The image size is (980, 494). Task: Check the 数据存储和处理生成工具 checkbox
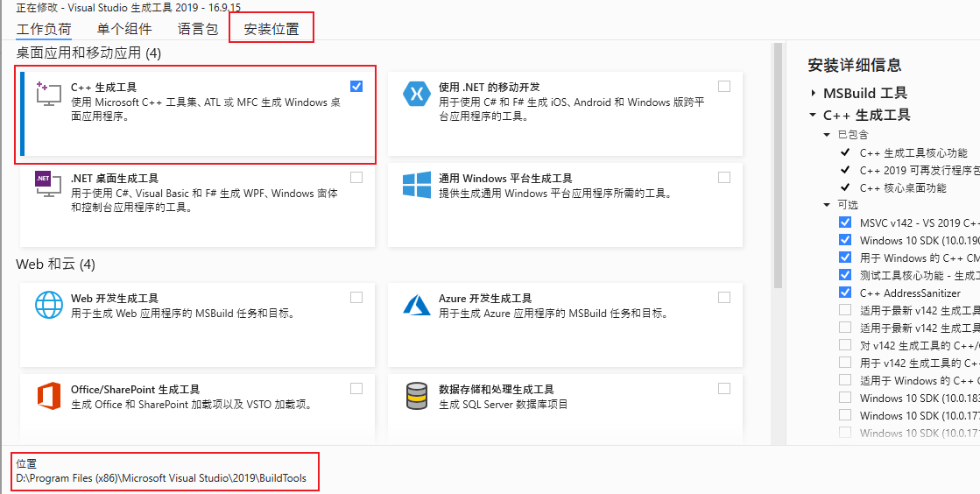(724, 389)
